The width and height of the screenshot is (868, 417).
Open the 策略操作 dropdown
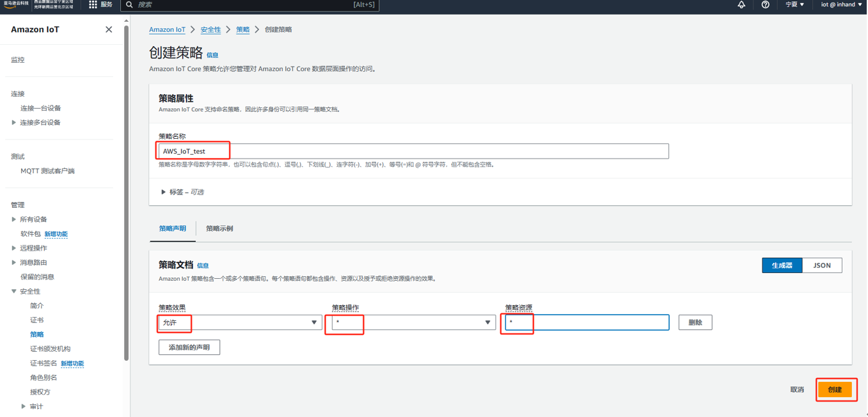point(413,322)
